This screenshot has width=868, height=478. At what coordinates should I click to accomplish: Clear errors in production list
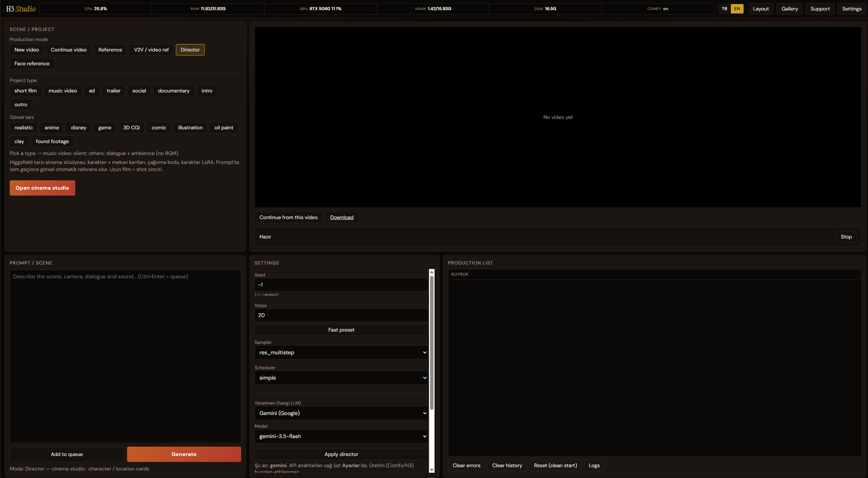467,466
